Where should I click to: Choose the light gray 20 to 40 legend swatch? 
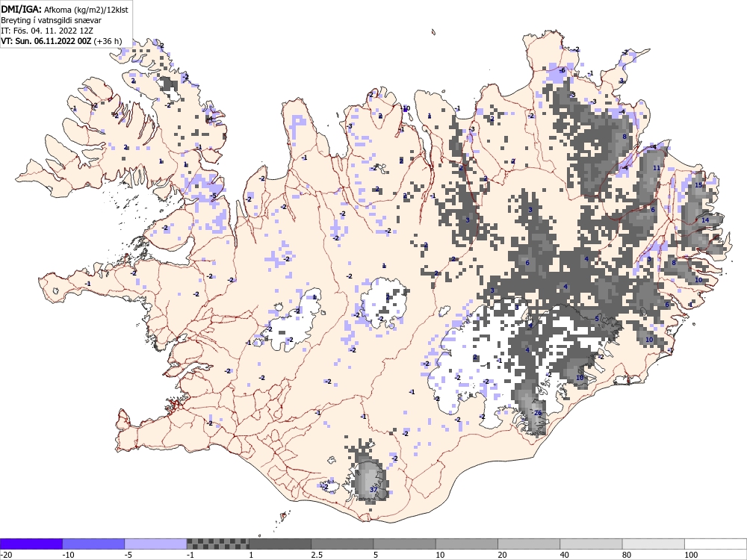(529, 544)
